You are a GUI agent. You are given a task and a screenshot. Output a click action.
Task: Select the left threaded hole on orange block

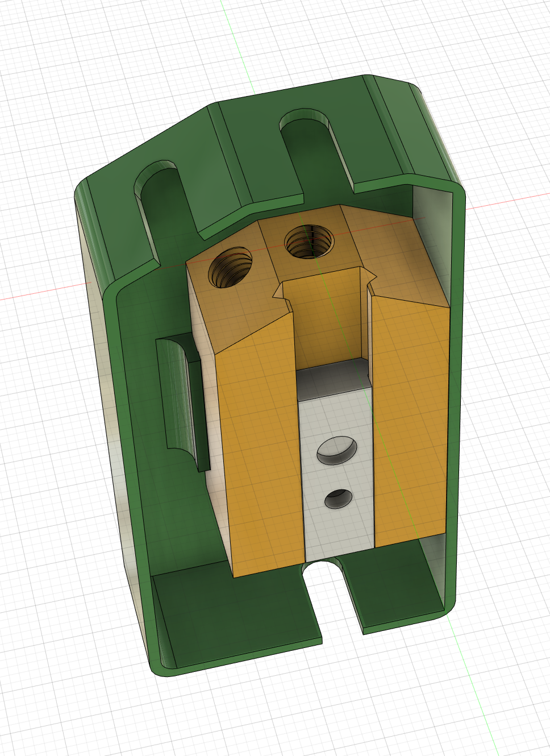[x=231, y=267]
